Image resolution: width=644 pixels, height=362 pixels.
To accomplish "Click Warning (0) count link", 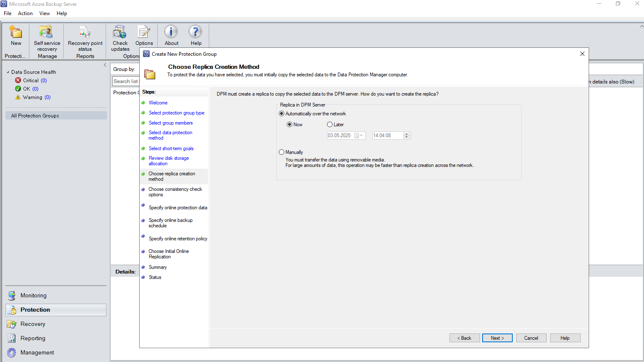I will click(x=47, y=97).
